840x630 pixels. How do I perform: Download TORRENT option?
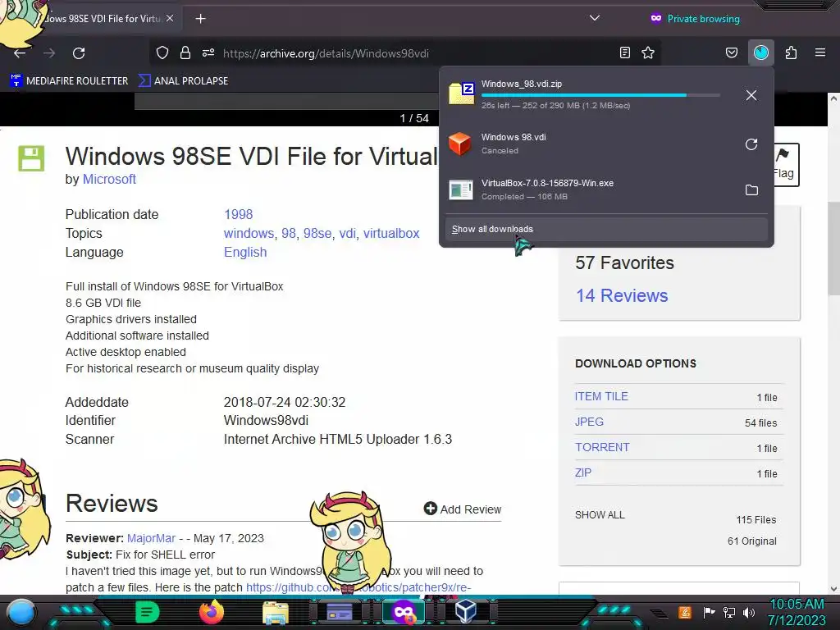click(x=602, y=447)
